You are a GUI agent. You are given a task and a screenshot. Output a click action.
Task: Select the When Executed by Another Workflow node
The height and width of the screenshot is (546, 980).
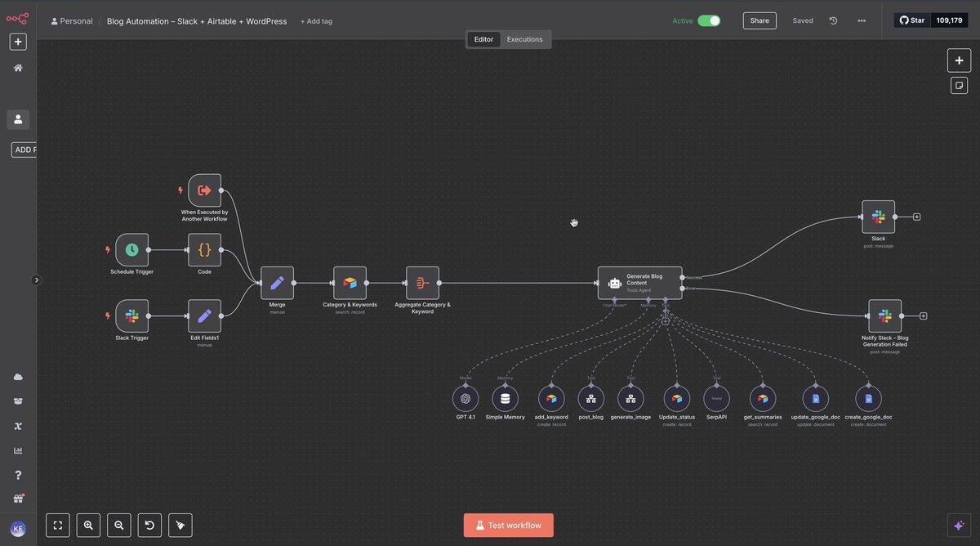(x=204, y=190)
